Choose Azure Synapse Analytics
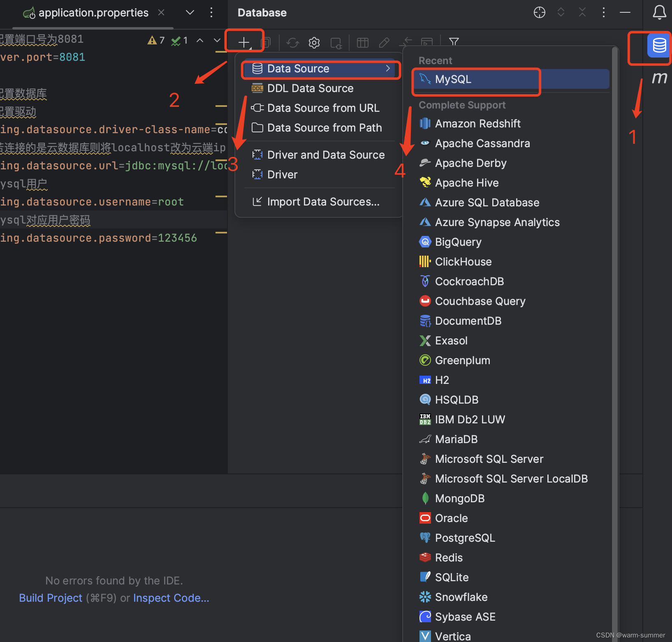672x642 pixels. click(511, 222)
